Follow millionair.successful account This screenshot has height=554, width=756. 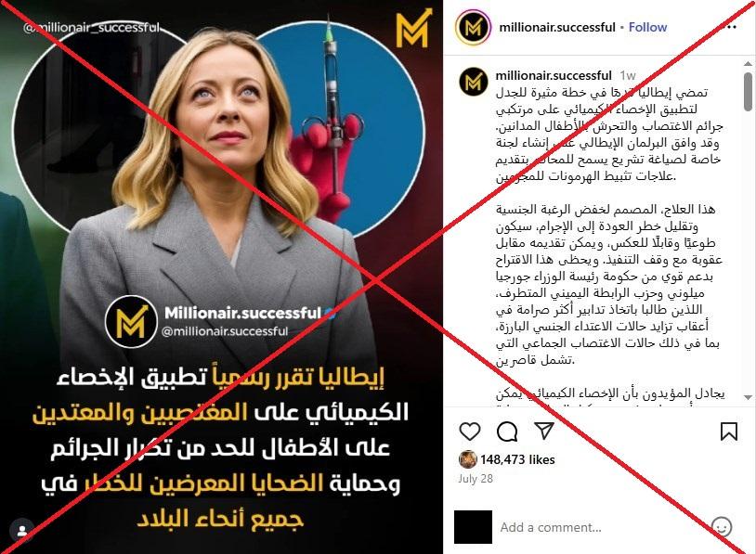coord(647,27)
